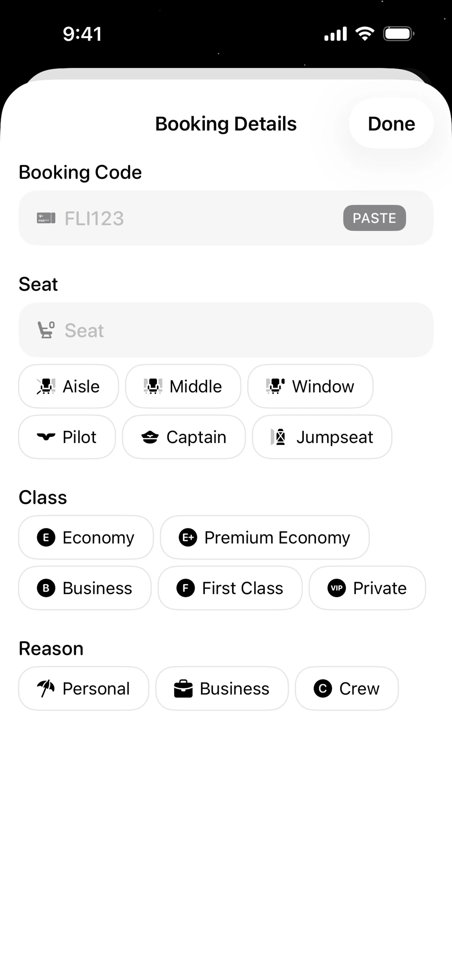452x980 pixels.
Task: Pick Business under Class section
Action: click(x=85, y=588)
